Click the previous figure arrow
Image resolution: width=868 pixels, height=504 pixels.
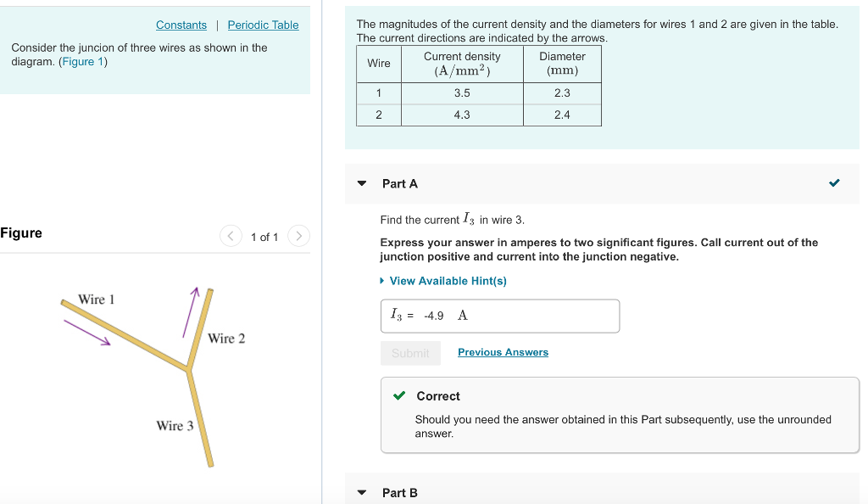[231, 237]
